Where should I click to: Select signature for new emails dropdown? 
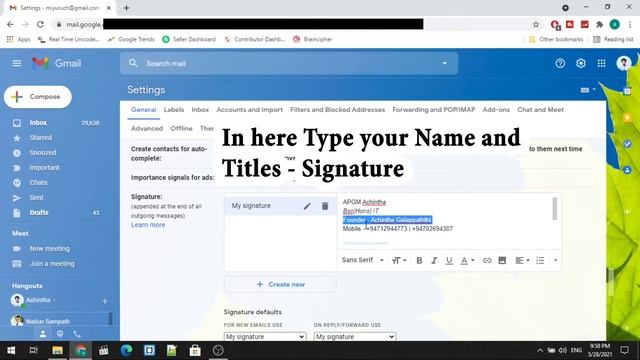tap(264, 337)
